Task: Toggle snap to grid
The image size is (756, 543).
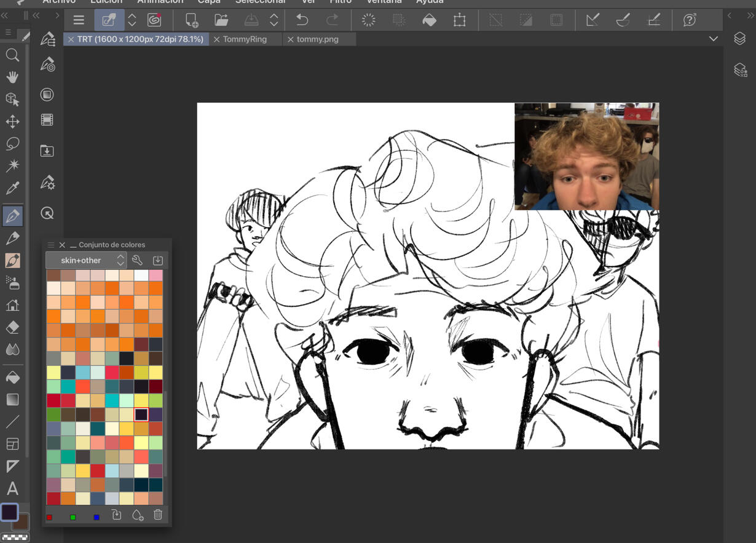Action: tap(654, 20)
